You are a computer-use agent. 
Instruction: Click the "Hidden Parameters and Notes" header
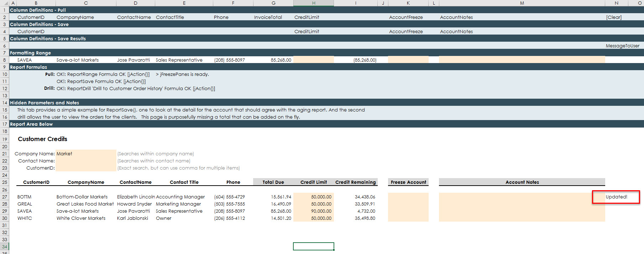[x=44, y=103]
